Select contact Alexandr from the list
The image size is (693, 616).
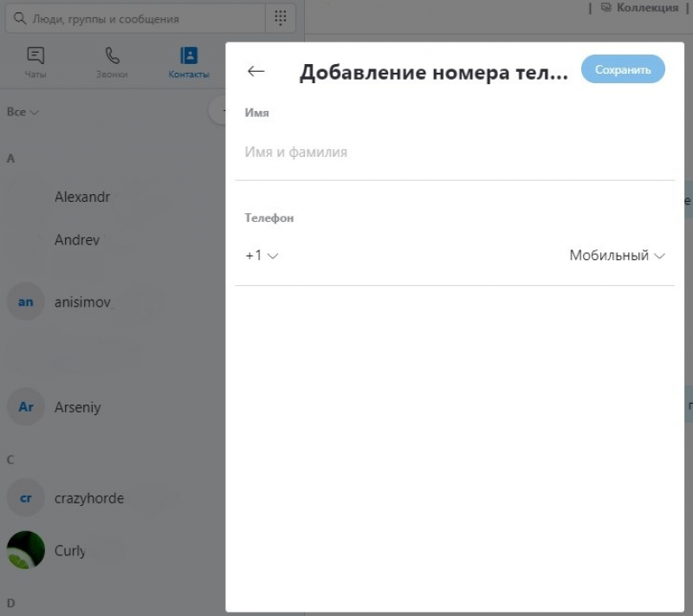pyautogui.click(x=82, y=197)
